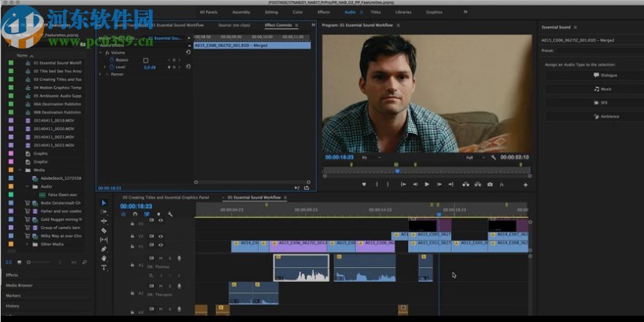The width and height of the screenshot is (644, 322).
Task: Select the Type tool
Action: (104, 268)
